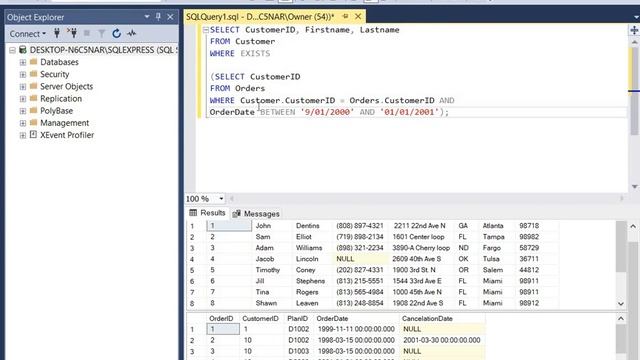Refresh the Object Explorer tree

point(116,33)
